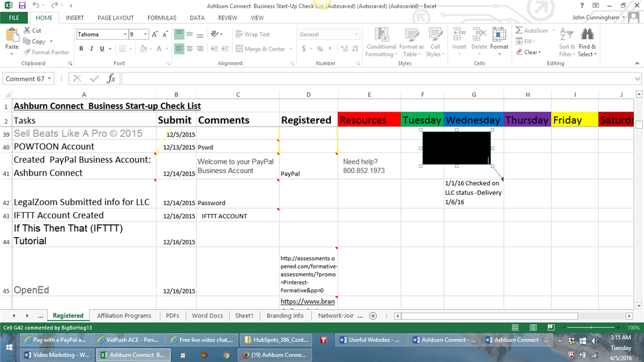Click the Increase Indent icon
The image size is (644, 362).
(x=225, y=48)
